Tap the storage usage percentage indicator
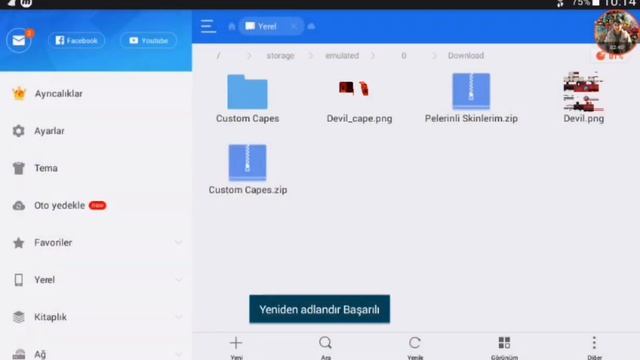 point(609,56)
